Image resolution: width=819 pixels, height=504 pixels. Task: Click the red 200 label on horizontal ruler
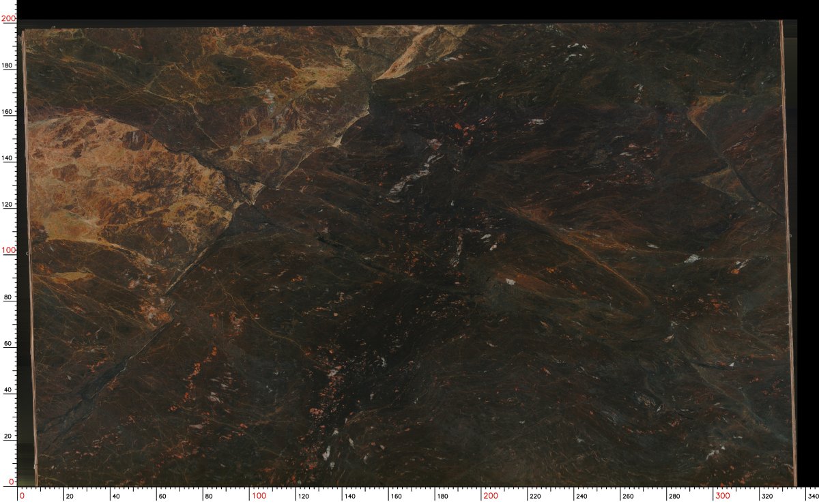pos(491,496)
